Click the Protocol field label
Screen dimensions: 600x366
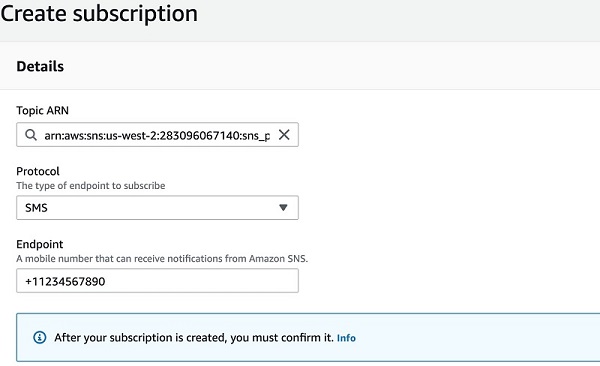tap(38, 171)
